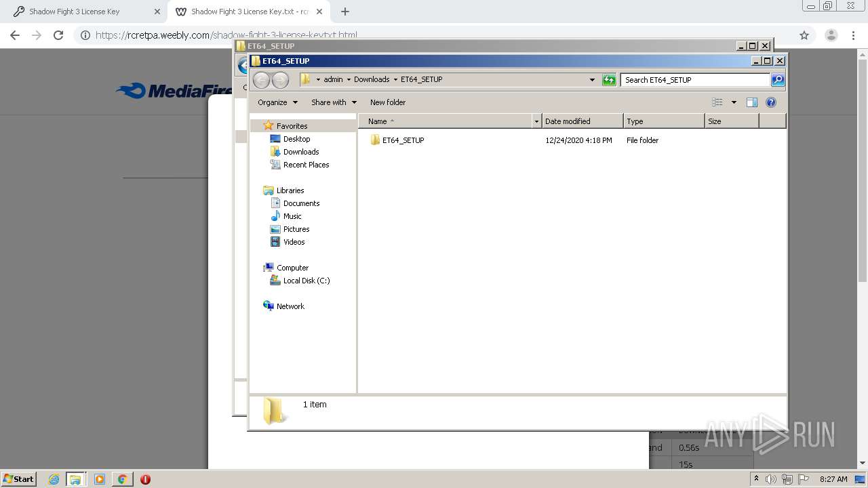Click the Change your view icon
868x488 pixels.
click(x=717, y=102)
